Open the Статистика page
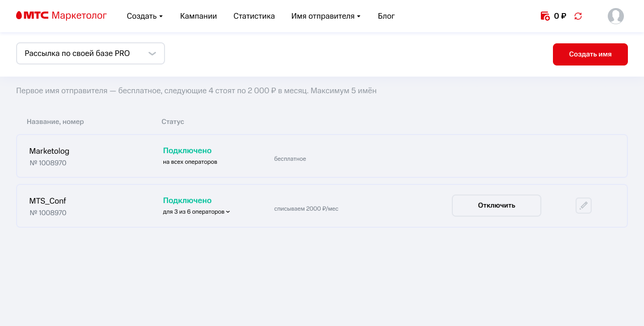Screen dimensions: 644x326 pyautogui.click(x=254, y=16)
